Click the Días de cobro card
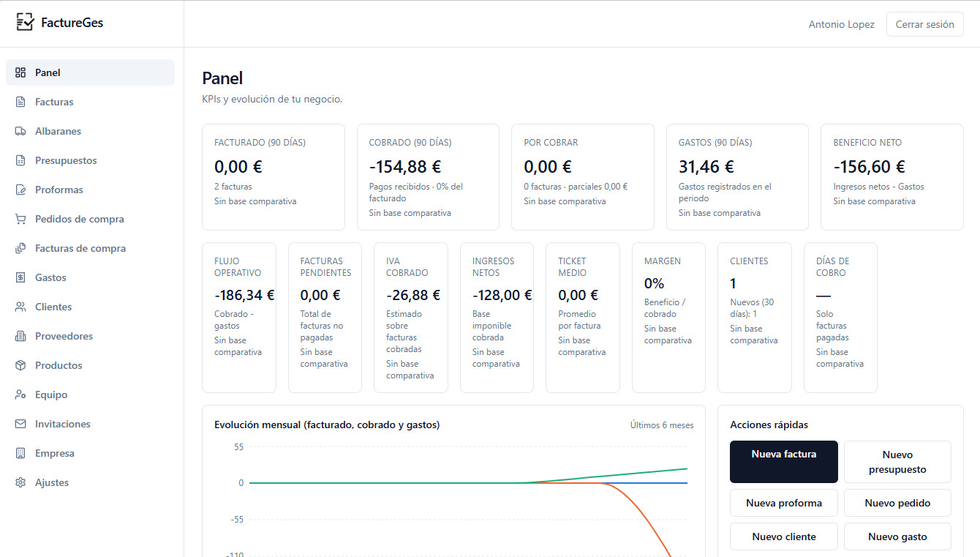980x557 pixels. tap(840, 318)
